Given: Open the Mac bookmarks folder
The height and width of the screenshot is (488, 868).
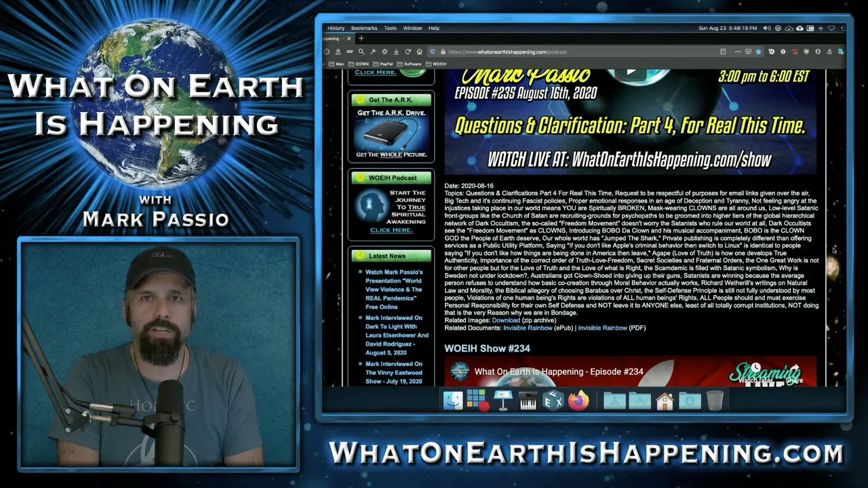Looking at the screenshot, I should pyautogui.click(x=336, y=64).
